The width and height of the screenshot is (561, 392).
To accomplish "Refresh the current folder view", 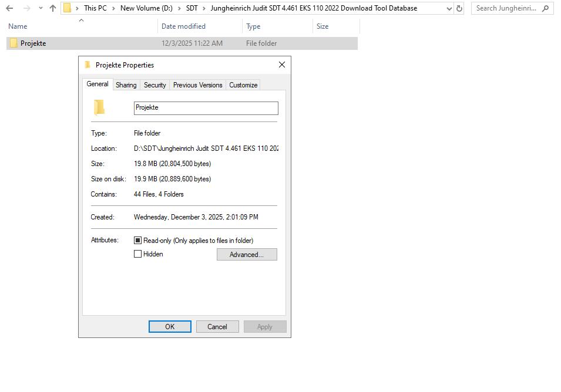I will [459, 8].
